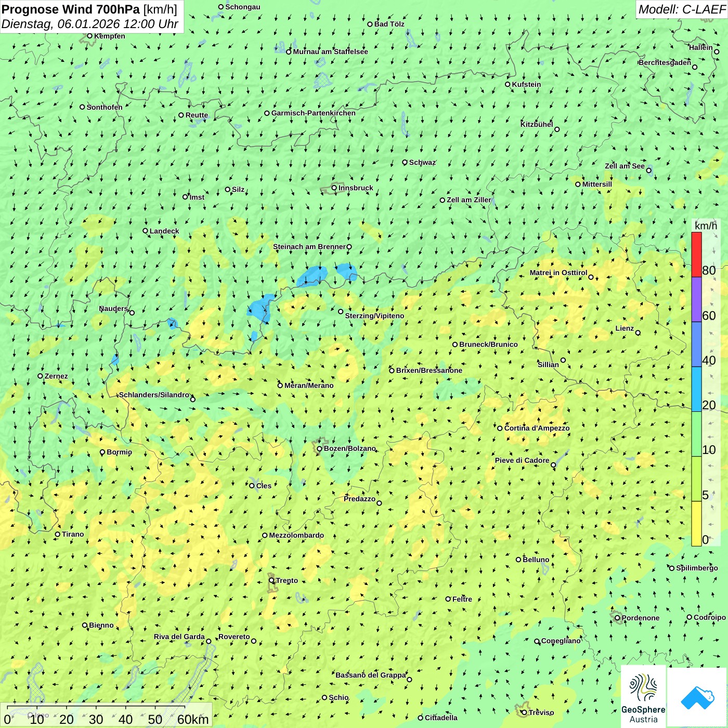Image resolution: width=728 pixels, height=728 pixels.
Task: Click the Lienz town marker
Action: 638,333
